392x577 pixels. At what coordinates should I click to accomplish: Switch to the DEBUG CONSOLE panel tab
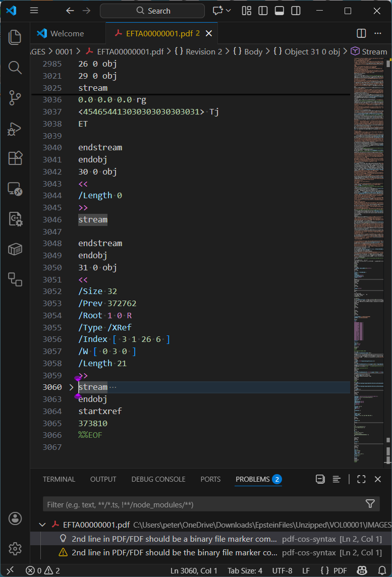[158, 479]
